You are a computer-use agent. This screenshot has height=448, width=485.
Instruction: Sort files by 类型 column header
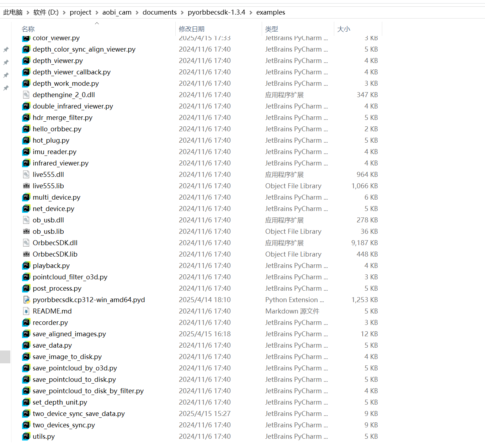click(272, 29)
